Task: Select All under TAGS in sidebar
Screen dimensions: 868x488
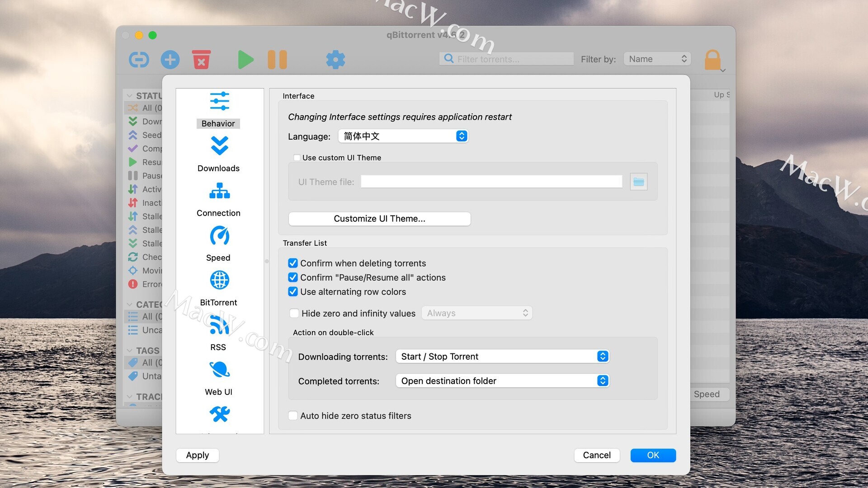Action: 143,362
